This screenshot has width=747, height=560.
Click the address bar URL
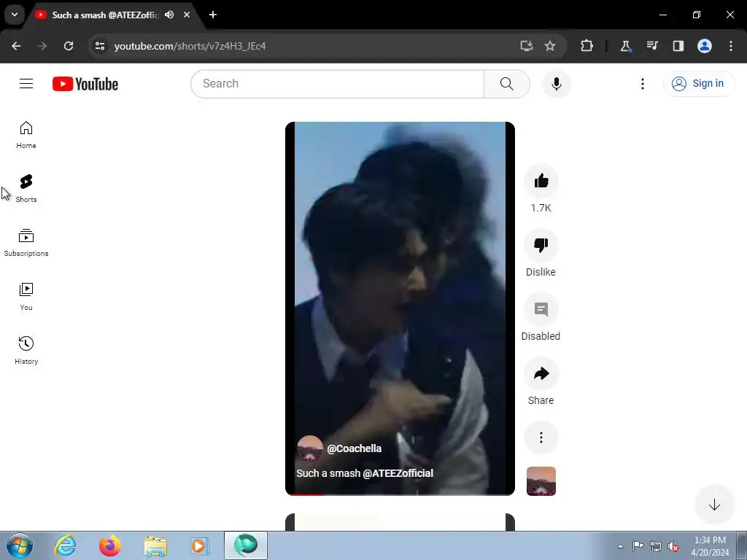click(x=190, y=46)
